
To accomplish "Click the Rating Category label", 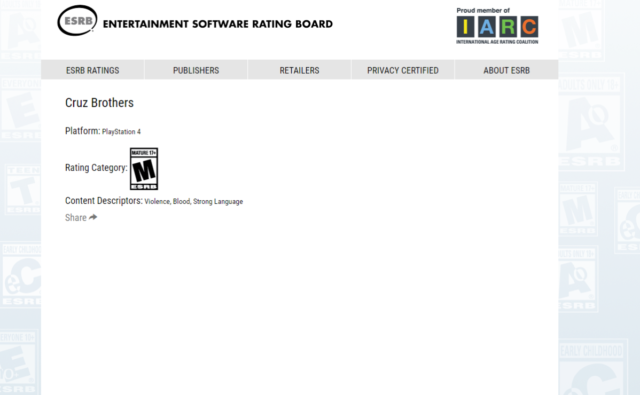I will 96,168.
